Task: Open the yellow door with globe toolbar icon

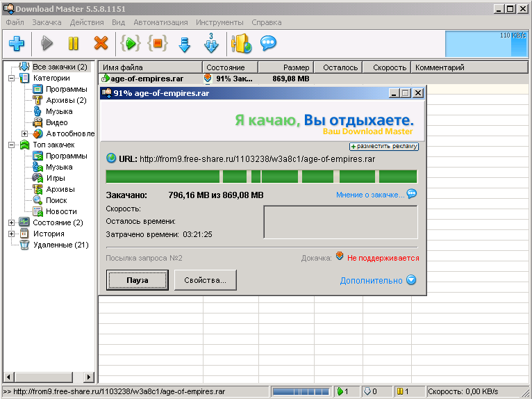Action: point(242,44)
